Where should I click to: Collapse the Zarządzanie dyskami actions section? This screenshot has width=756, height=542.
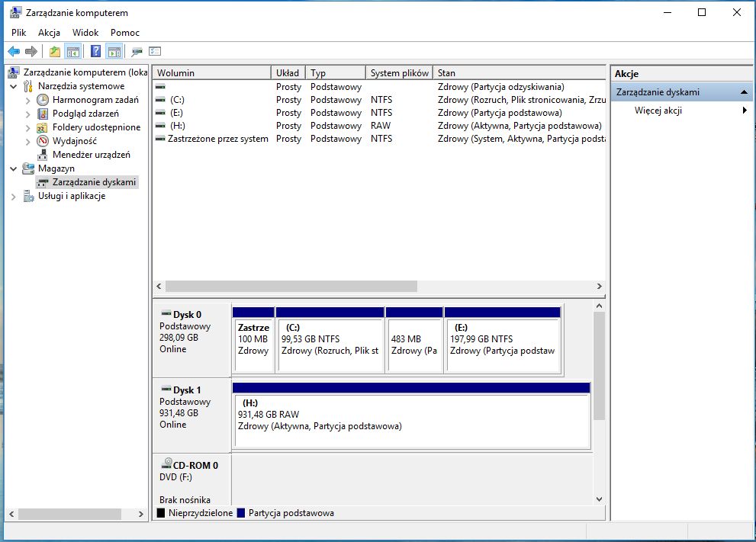(x=744, y=92)
